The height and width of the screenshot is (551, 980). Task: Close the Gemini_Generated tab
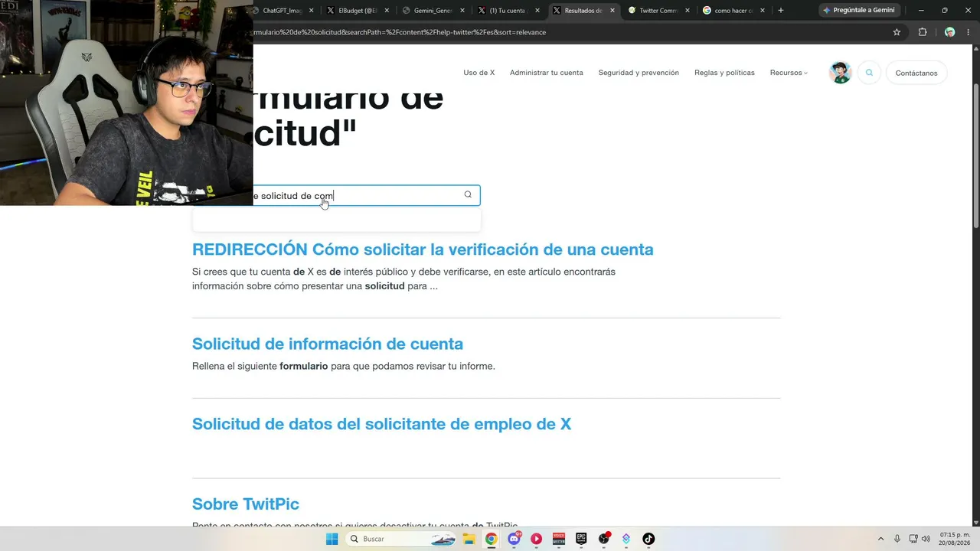click(x=462, y=11)
